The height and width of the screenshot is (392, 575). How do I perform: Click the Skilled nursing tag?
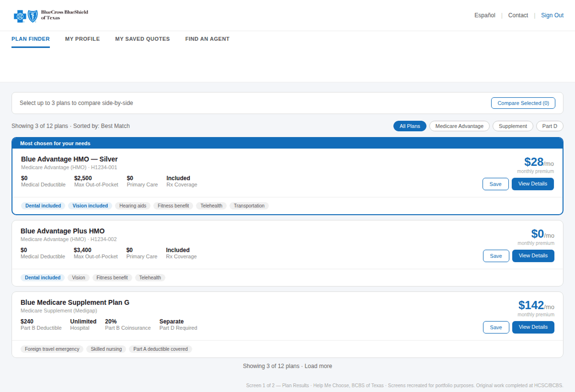click(106, 349)
